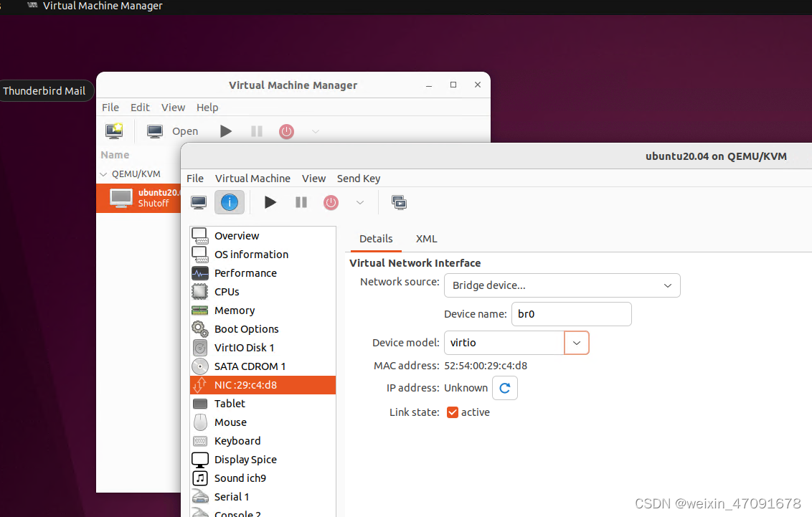Open the Network source dropdown
The width and height of the screenshot is (812, 517).
562,285
